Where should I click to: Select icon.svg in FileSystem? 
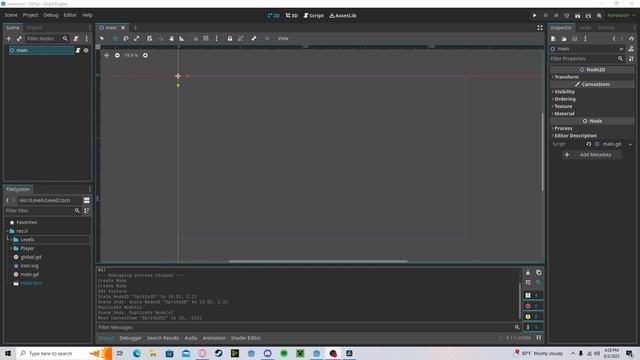point(29,266)
